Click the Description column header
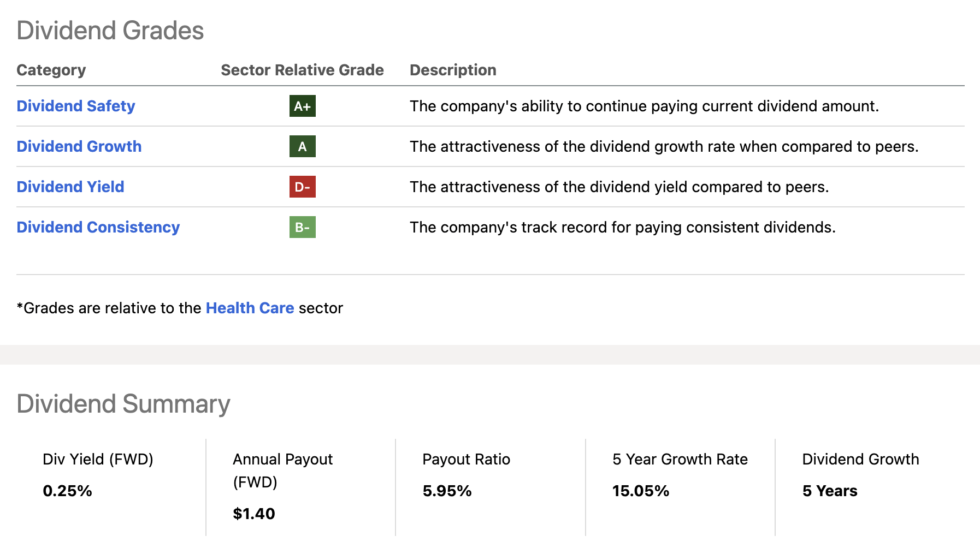Viewport: 980px width, 548px height. [x=453, y=70]
